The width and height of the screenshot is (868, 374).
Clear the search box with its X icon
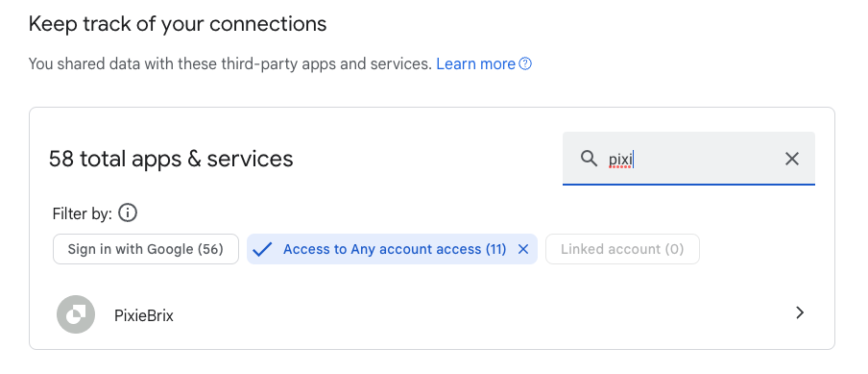792,159
